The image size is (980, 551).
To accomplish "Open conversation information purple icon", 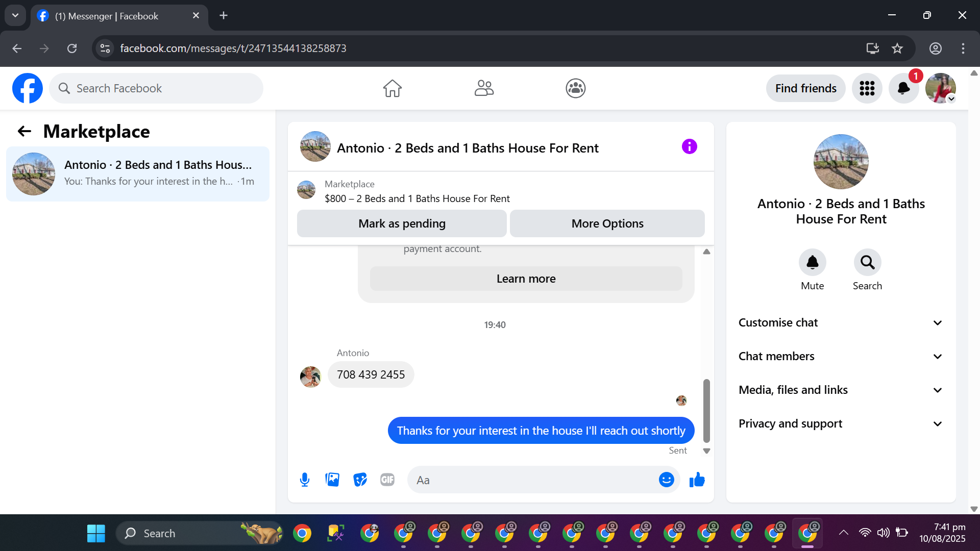I will click(x=689, y=147).
